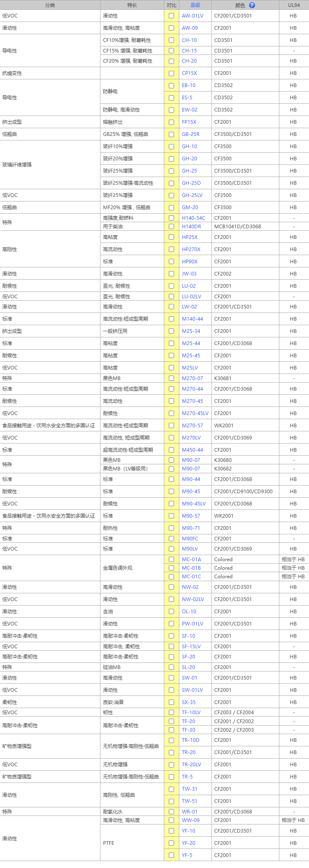
Task: Tick the compare checkbox for AW-01LV
Action: 171,16
